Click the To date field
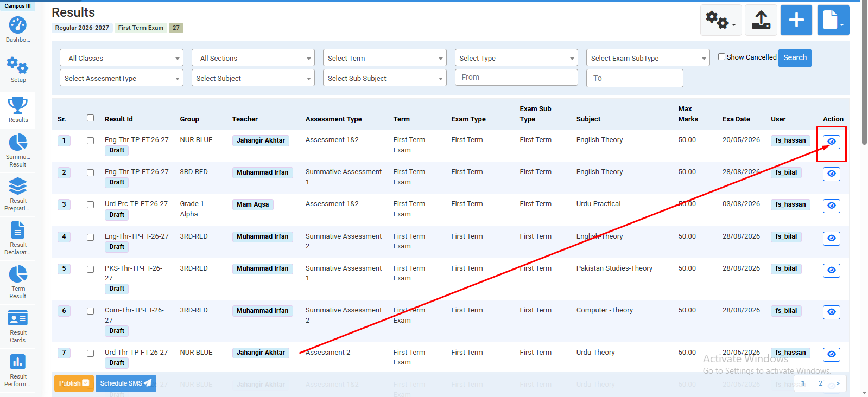 click(x=635, y=78)
